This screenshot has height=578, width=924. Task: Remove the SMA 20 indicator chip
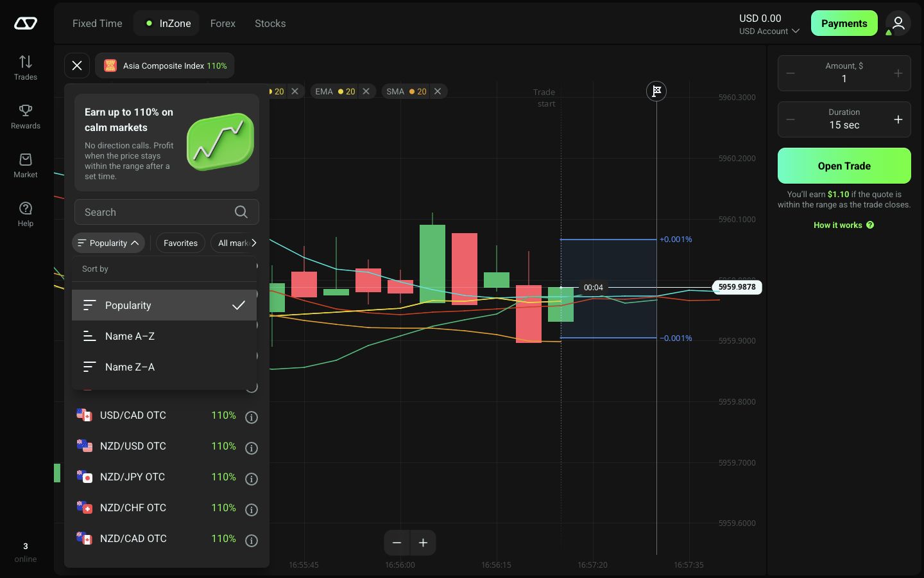[x=438, y=91]
